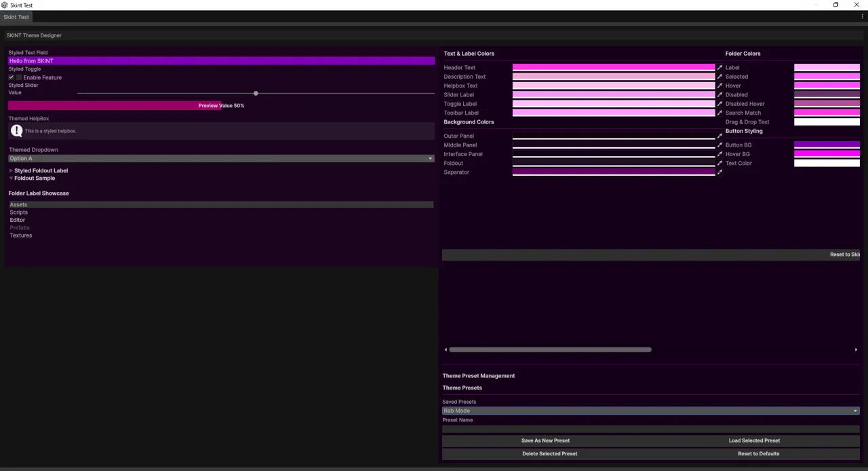Click the horizontal scrollbar thumb
This screenshot has height=471, width=868.
click(550, 350)
